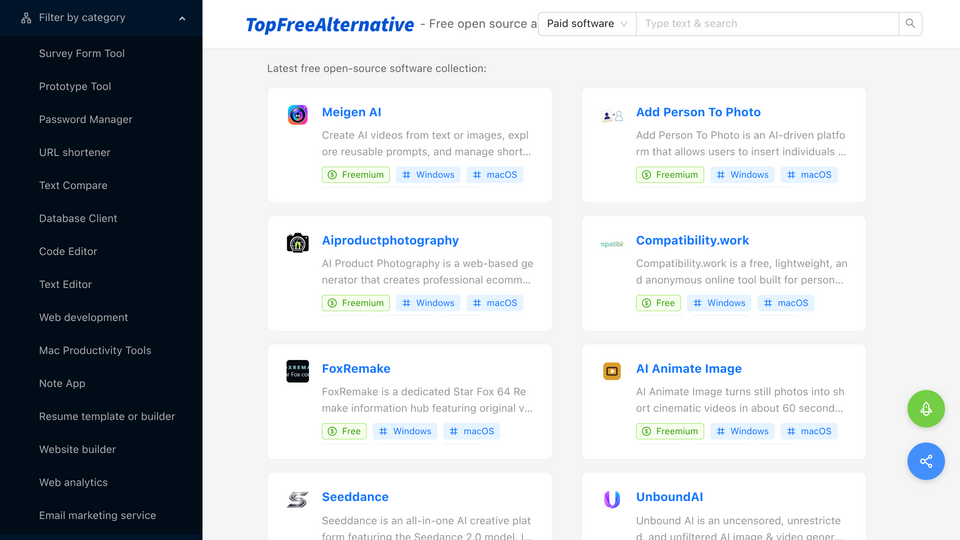Click the FoxRemake thumbnail icon
This screenshot has width=960, height=540.
298,371
